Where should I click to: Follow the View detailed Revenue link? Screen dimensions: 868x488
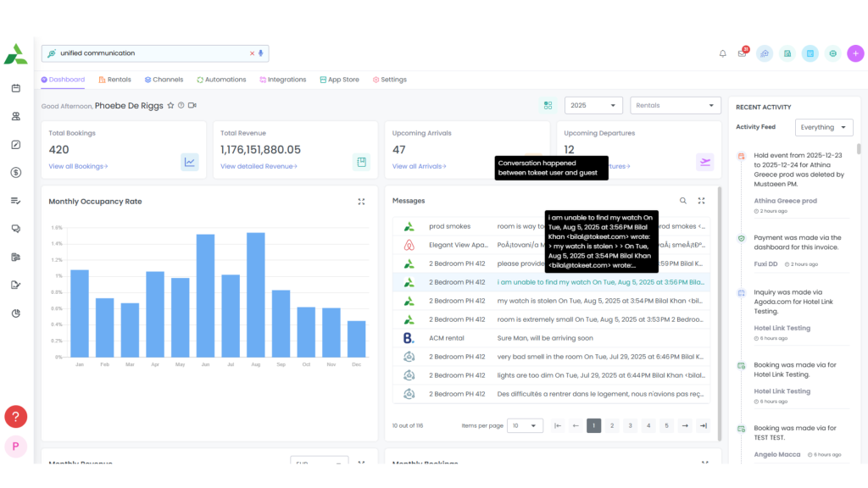tap(259, 166)
